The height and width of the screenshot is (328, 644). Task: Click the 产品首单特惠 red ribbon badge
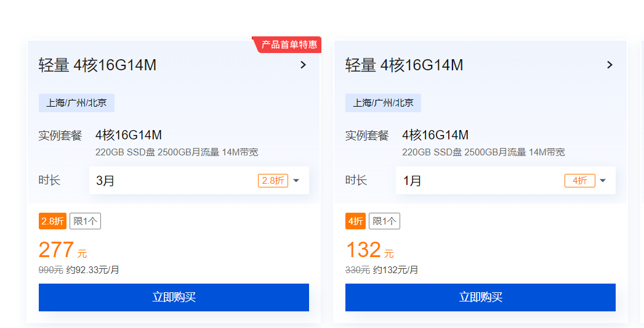point(287,44)
